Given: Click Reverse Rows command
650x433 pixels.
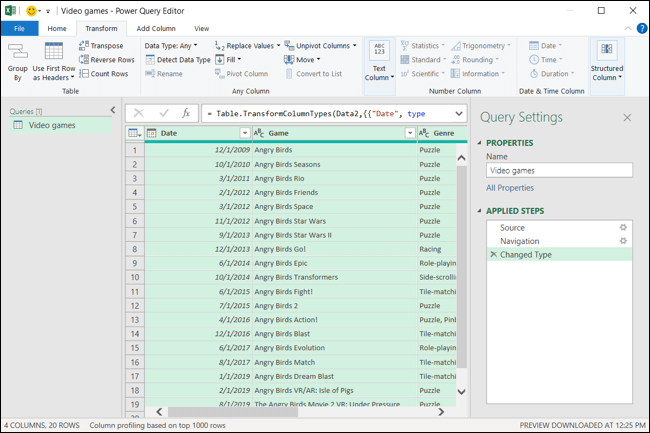Looking at the screenshot, I should click(107, 60).
